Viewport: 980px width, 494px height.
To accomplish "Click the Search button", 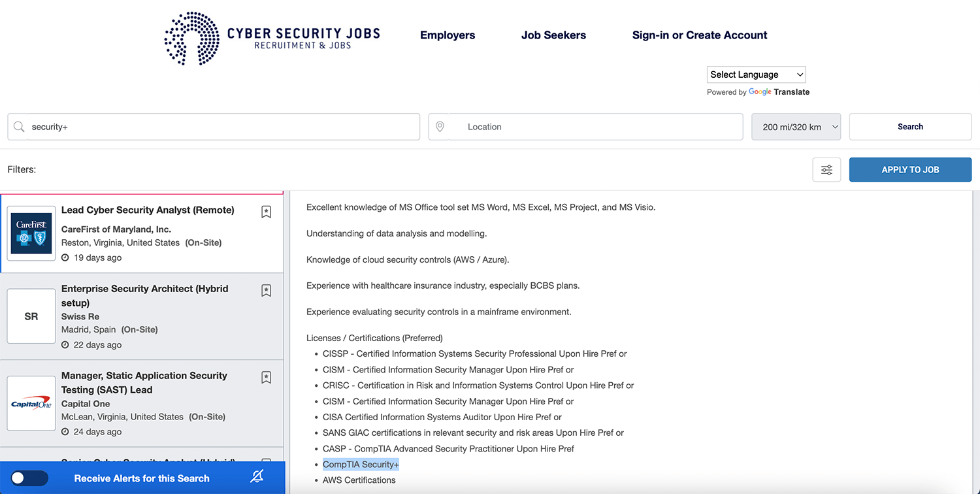I will tap(910, 127).
